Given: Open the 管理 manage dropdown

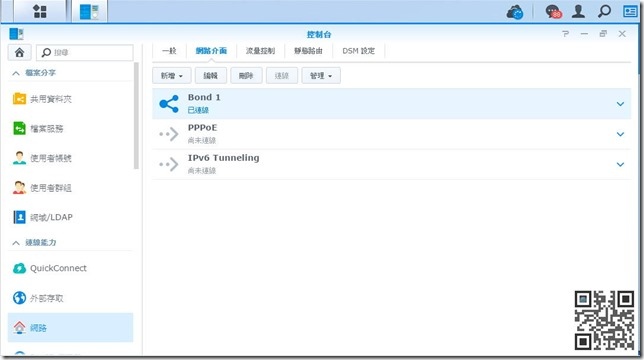Looking at the screenshot, I should tap(321, 76).
